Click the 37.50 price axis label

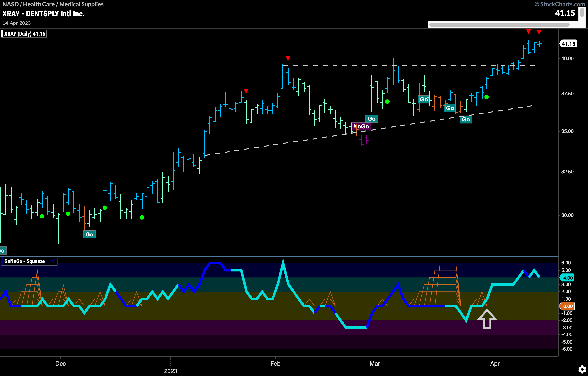point(567,94)
